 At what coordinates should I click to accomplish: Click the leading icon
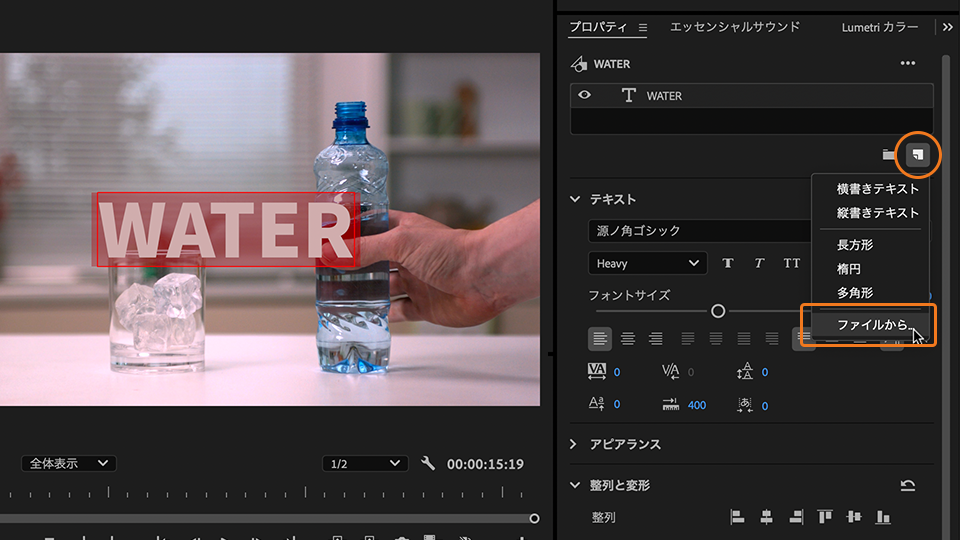(x=744, y=372)
